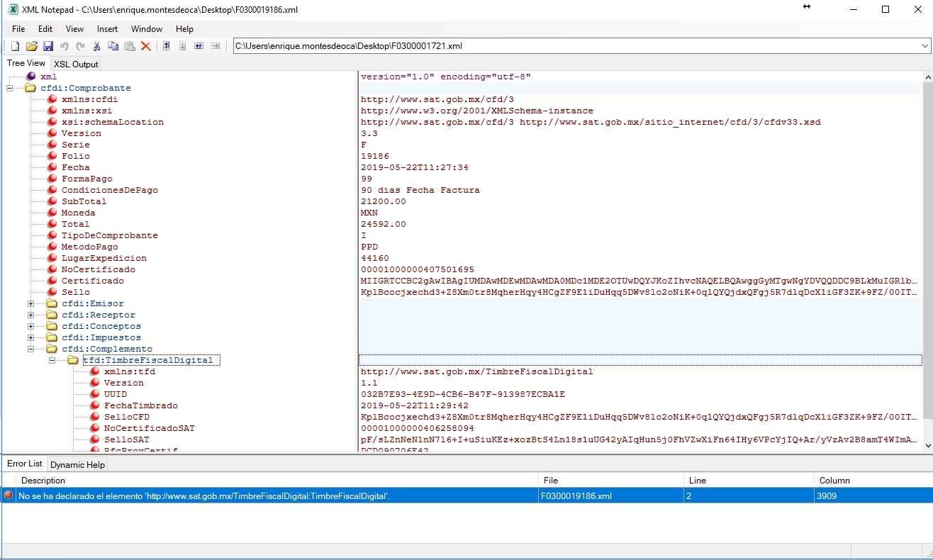Expand the cfdi:Conceptos node
Viewport: 933px width, 560px height.
point(31,326)
